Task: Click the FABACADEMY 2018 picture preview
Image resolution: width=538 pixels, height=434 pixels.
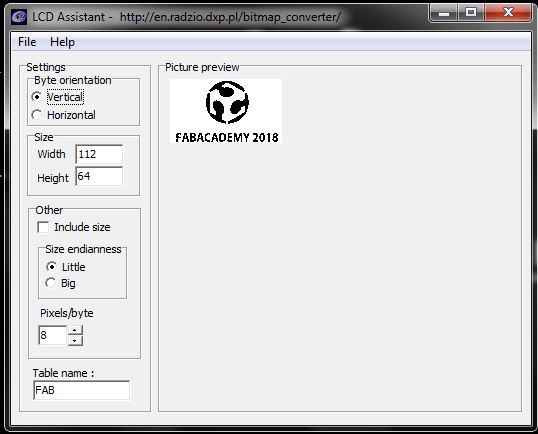Action: [226, 111]
